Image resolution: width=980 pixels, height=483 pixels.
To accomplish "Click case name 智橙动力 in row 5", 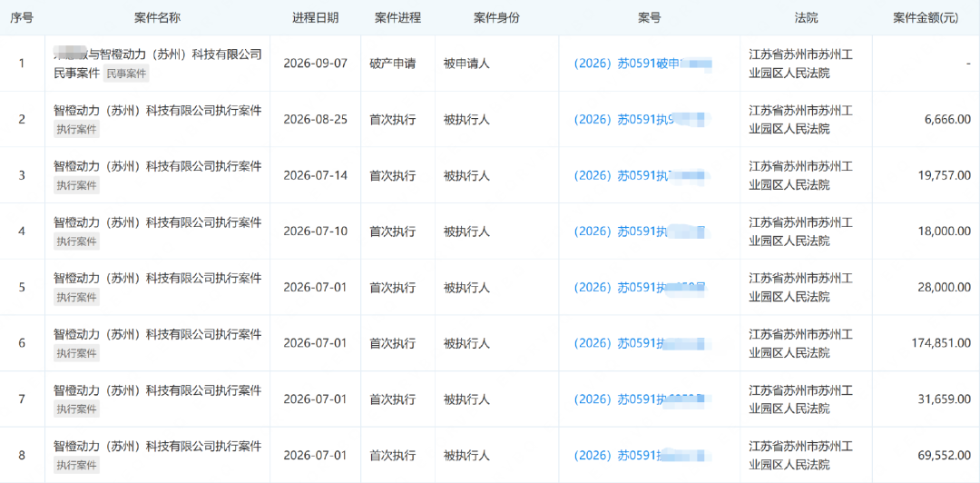I will click(x=158, y=279).
